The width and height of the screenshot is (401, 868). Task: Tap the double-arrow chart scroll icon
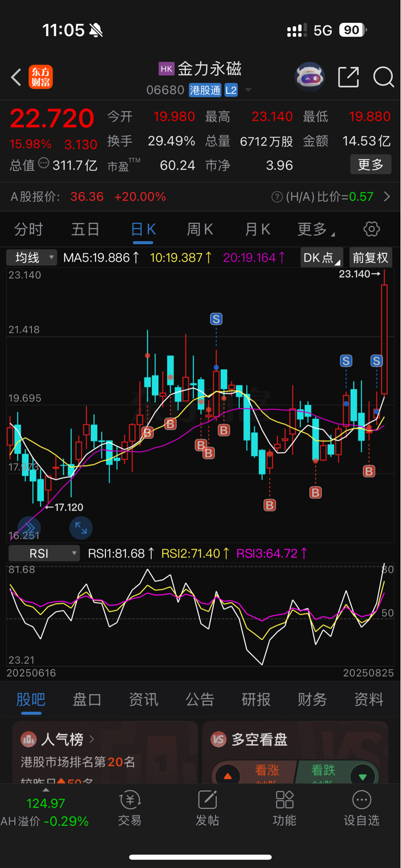[29, 528]
